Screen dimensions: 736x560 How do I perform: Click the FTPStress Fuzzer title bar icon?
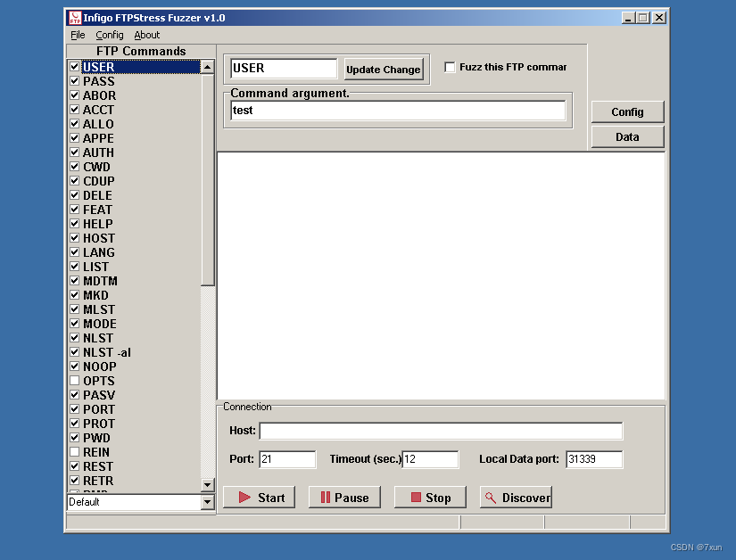point(73,17)
